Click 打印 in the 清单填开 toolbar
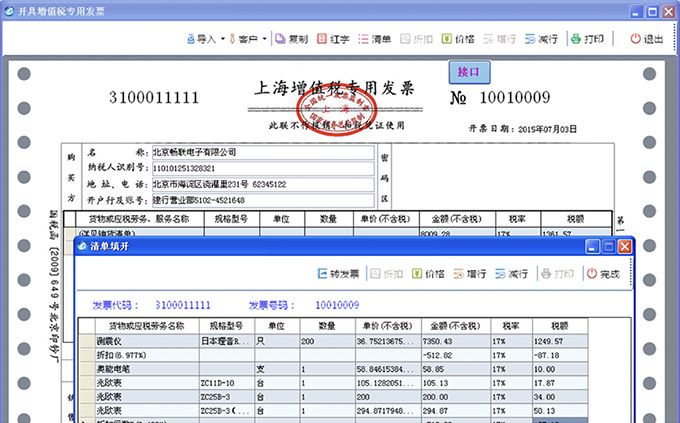Viewport: 680px width, 423px height. click(x=557, y=274)
